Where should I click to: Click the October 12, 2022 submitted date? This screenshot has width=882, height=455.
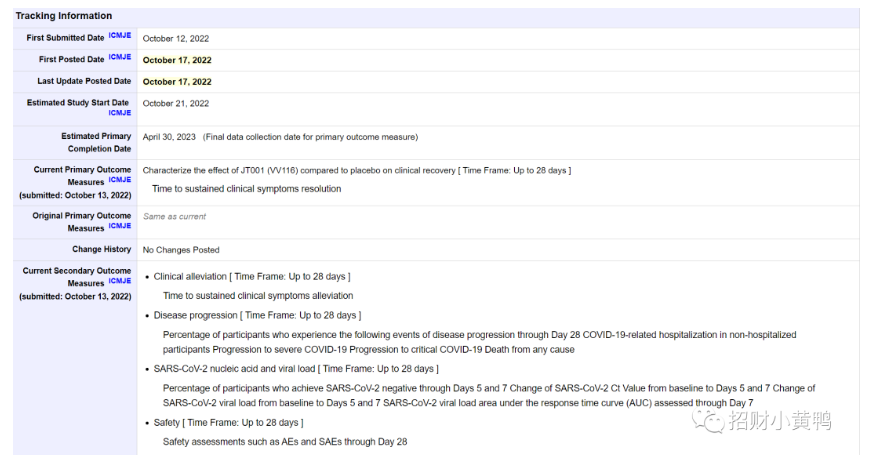(x=176, y=39)
